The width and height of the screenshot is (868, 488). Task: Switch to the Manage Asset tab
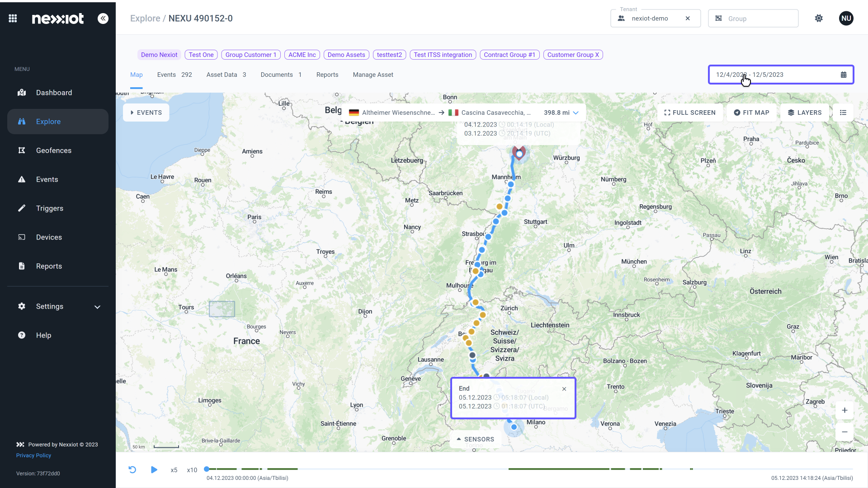coord(373,75)
